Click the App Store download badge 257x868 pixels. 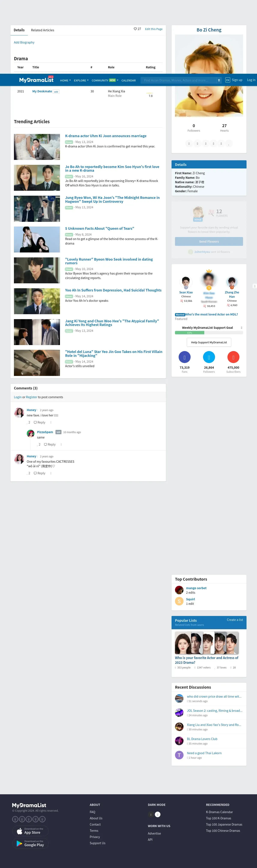(x=30, y=831)
